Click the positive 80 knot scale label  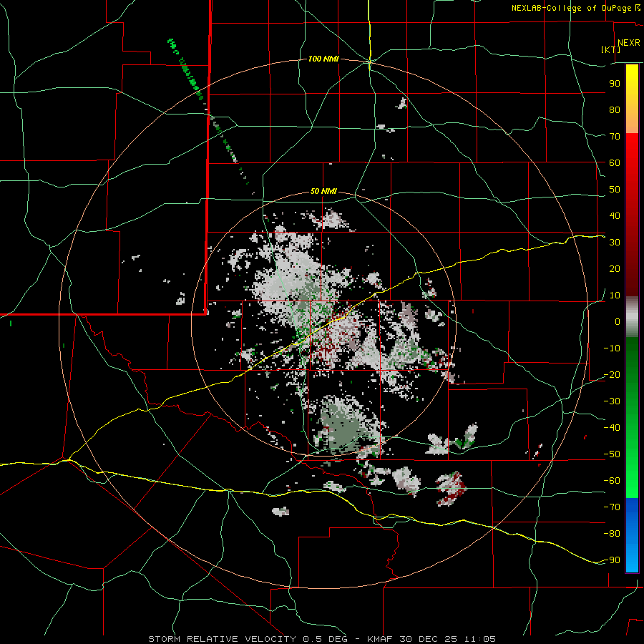[615, 109]
